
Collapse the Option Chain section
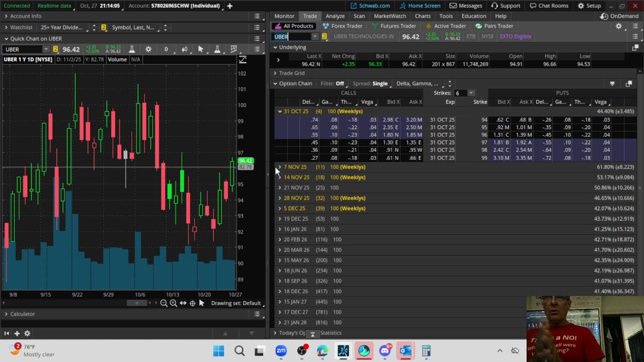275,83
